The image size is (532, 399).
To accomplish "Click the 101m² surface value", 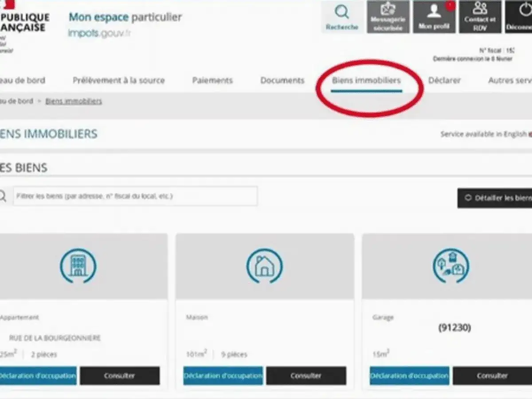I will [x=197, y=354].
